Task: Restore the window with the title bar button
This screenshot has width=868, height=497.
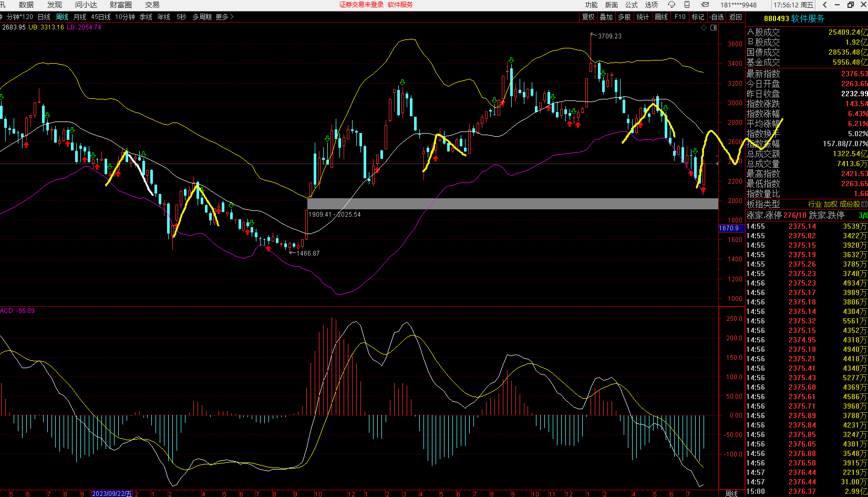Action: tap(851, 5)
